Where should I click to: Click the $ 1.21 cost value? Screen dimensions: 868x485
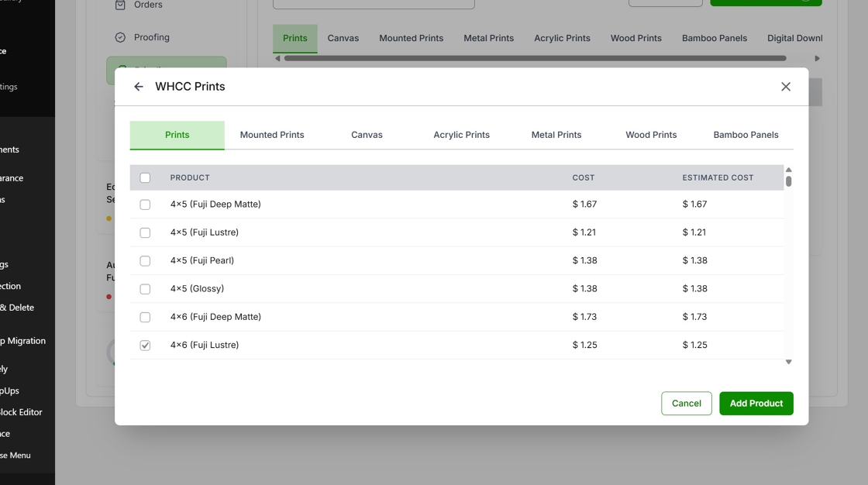pyautogui.click(x=584, y=232)
